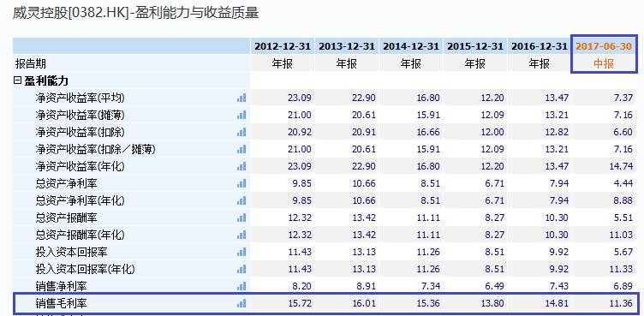
Task: Click value 5.67 in 投入资本回报率 row
Action: point(623,252)
